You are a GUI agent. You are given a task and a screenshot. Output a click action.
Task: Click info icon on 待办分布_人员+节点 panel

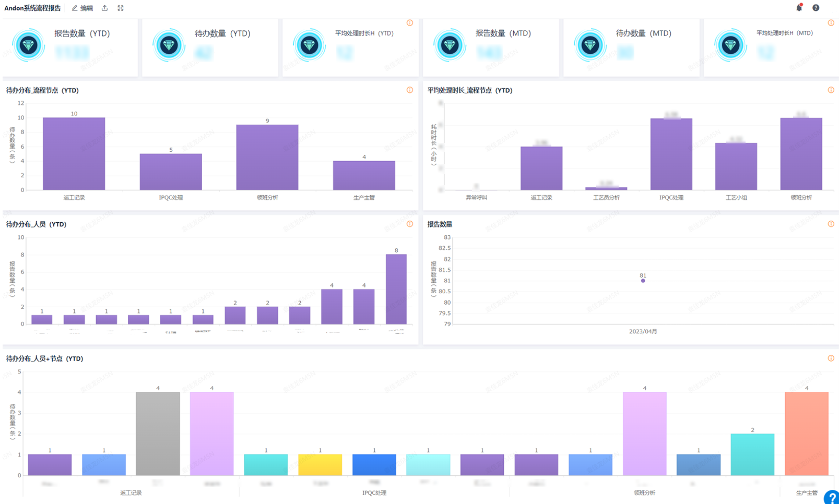pos(831,358)
